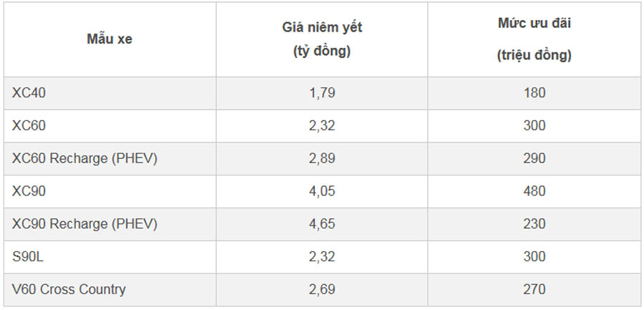Click the 480 discount value
The width and height of the screenshot is (644, 310).
pos(535,191)
